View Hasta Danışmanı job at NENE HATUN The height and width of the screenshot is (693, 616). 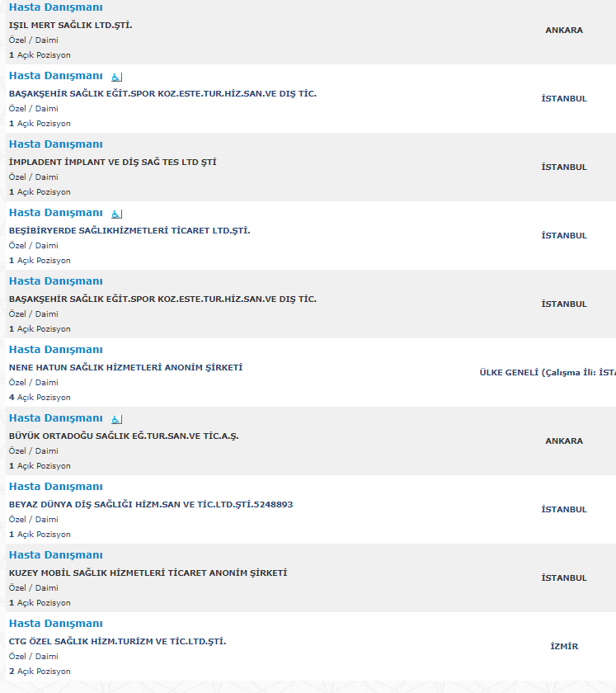[55, 350]
